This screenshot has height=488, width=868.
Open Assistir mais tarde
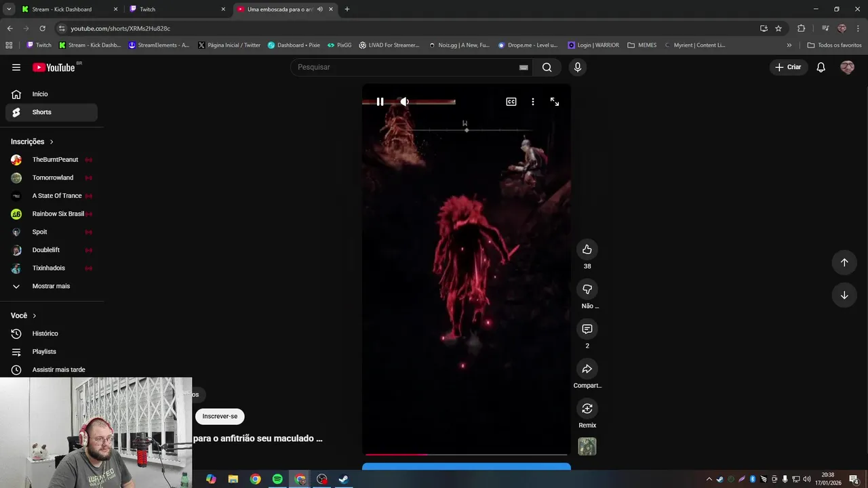coord(52,369)
